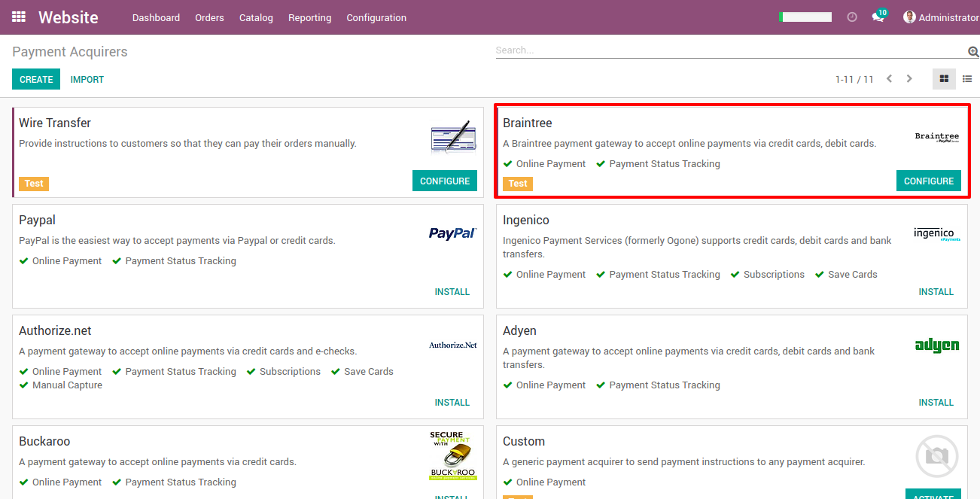Click the PayPal logo image
Viewport: 980px width, 499px height.
pyautogui.click(x=453, y=233)
